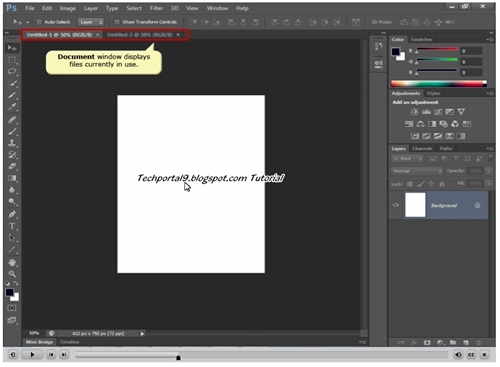Open the Color panel options menu
Screen dimensions: 500x367
click(490, 39)
